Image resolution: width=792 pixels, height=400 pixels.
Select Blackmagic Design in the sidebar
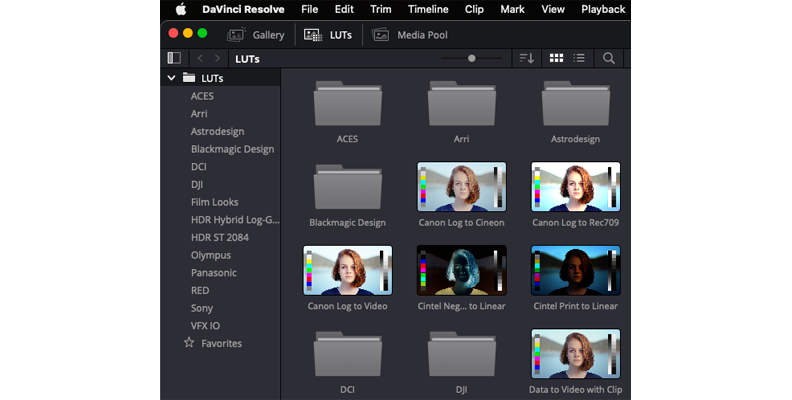[x=232, y=149]
